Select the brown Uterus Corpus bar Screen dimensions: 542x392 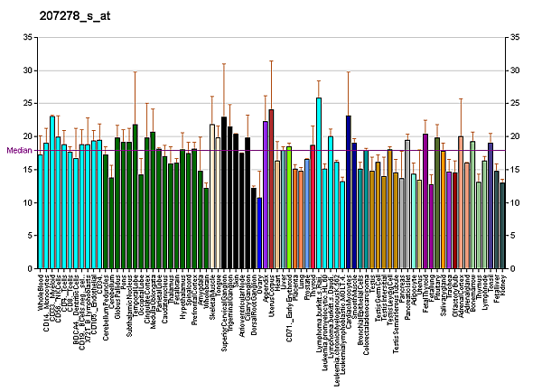[271, 189]
